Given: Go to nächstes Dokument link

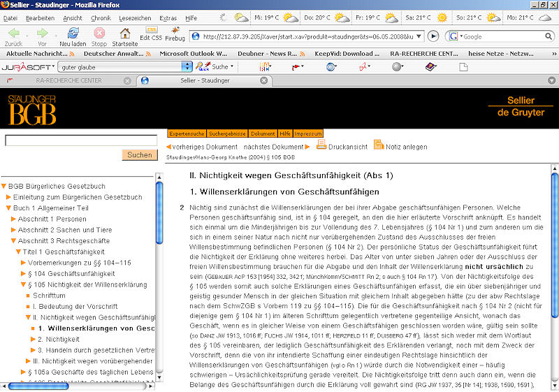Looking at the screenshot, I should point(273,147).
